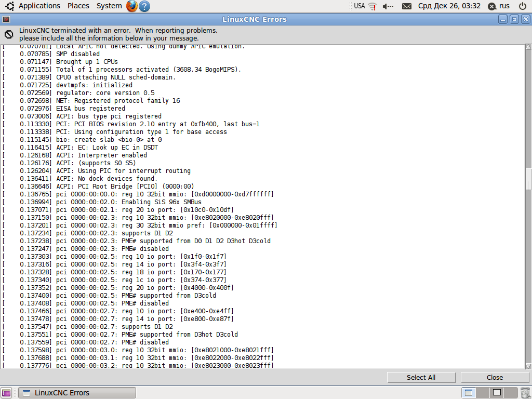Viewport: 532px width, 399px height.
Task: Click the error stop icon beside the message
Action: (x=9, y=34)
